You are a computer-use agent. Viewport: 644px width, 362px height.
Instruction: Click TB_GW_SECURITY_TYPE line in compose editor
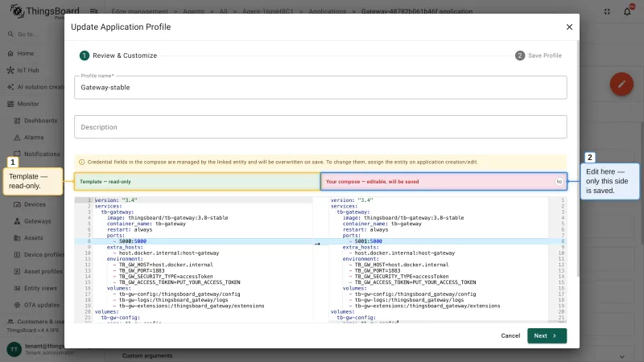(x=402, y=277)
